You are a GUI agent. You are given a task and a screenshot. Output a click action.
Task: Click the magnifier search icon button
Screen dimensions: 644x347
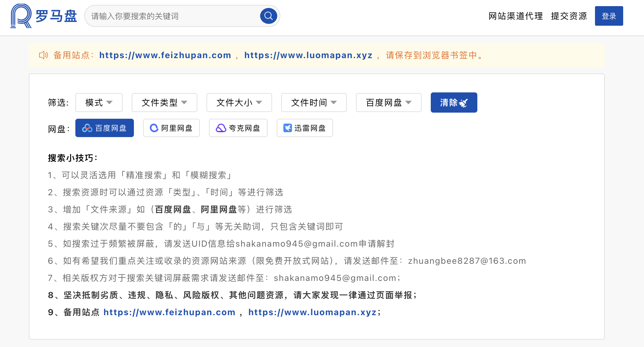(268, 16)
